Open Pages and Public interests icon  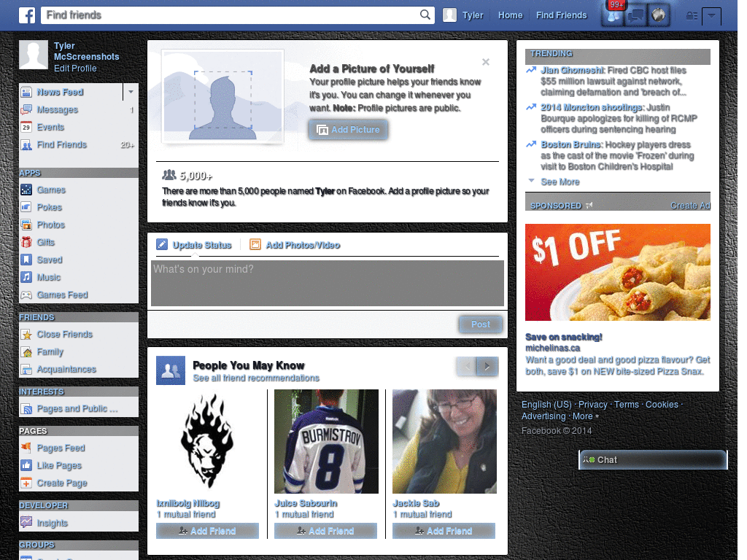[x=26, y=408]
